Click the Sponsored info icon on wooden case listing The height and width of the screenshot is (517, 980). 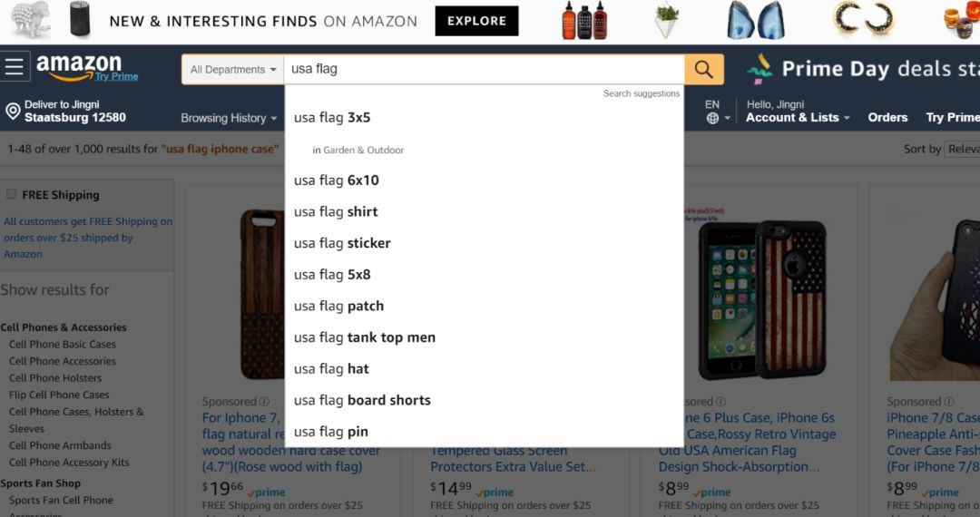tap(264, 402)
